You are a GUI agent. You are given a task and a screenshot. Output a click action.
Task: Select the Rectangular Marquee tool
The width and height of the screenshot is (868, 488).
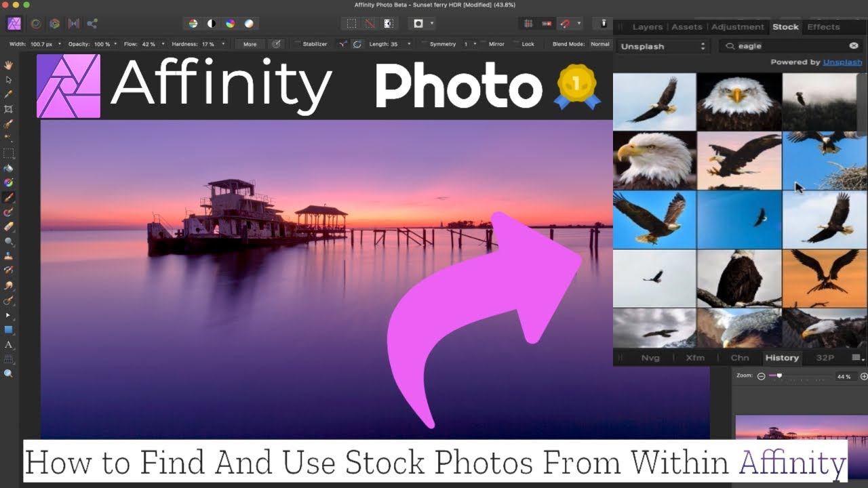click(x=9, y=153)
